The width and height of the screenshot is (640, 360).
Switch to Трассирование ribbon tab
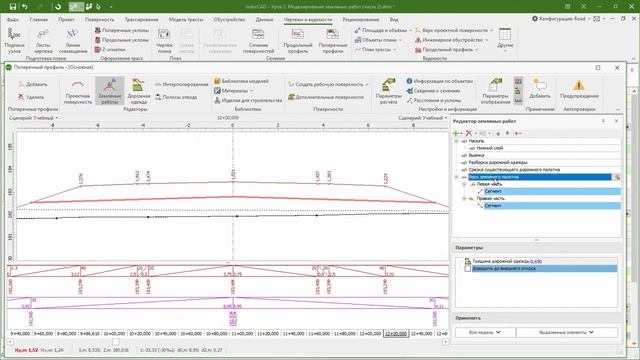[141, 19]
